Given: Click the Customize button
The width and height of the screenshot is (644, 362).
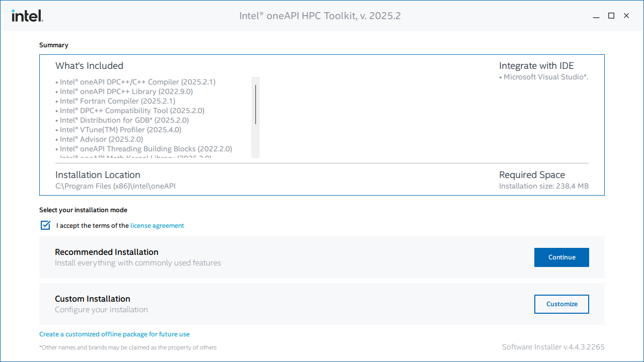Looking at the screenshot, I should point(561,304).
